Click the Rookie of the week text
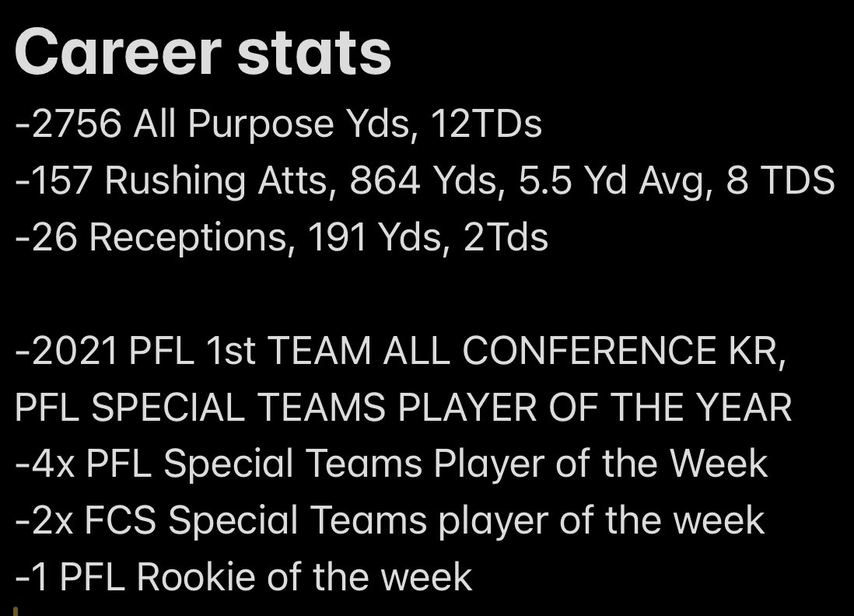Image resolution: width=854 pixels, height=616 pixels. pos(304,577)
